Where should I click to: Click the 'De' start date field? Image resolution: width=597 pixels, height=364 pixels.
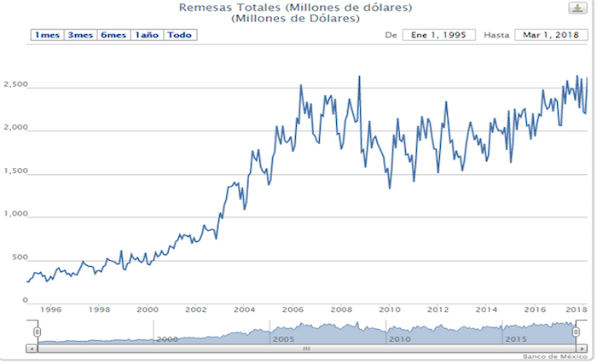tap(438, 35)
